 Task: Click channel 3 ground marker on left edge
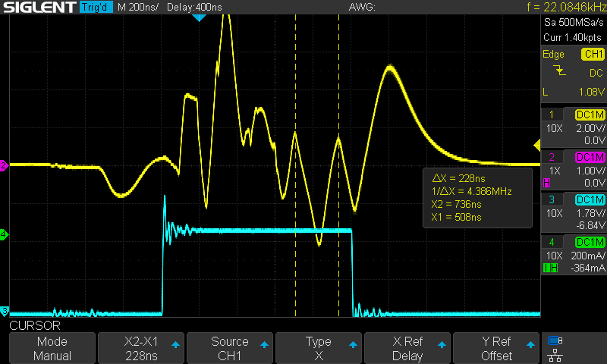pos(4,311)
